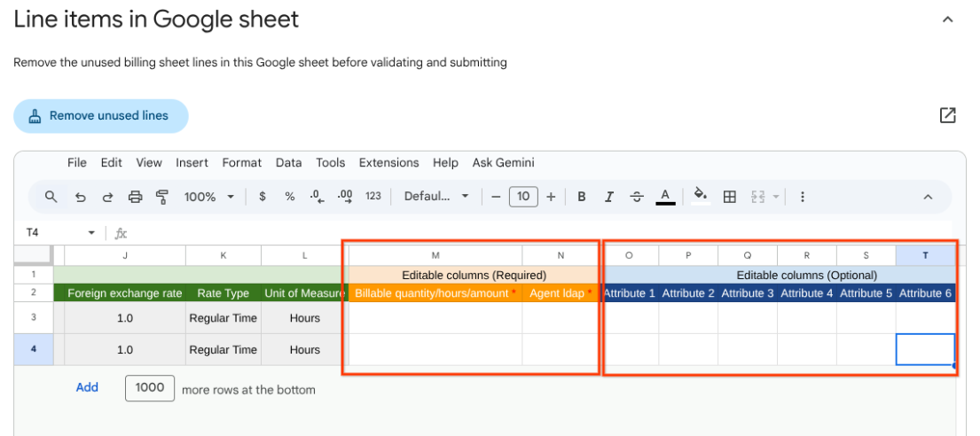Open the Format menu
The image size is (980, 436).
tap(242, 162)
